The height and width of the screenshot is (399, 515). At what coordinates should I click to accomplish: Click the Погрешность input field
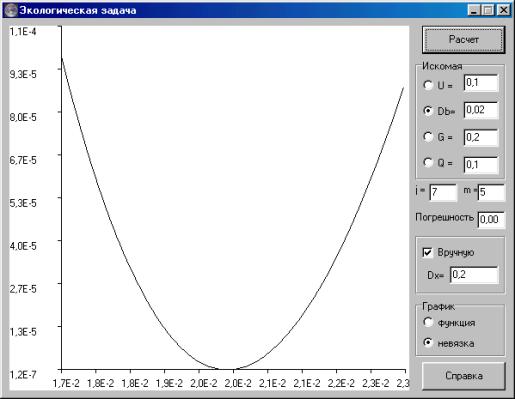click(x=491, y=220)
